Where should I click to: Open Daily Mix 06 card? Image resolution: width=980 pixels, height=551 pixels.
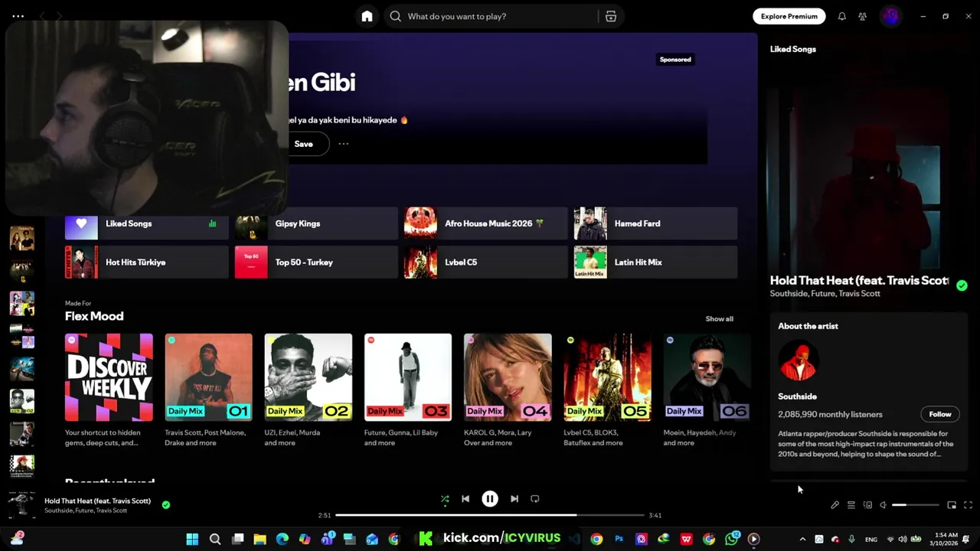coord(707,391)
